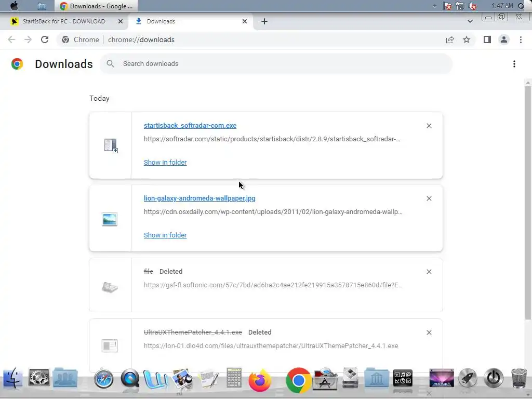Click the 1:47 AM clock
The image size is (532, 399).
(x=502, y=6)
